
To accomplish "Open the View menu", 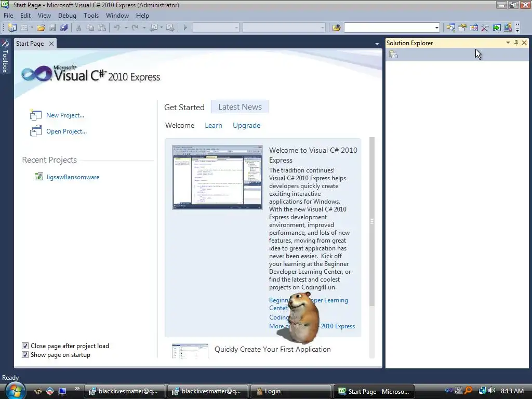I will tap(45, 16).
